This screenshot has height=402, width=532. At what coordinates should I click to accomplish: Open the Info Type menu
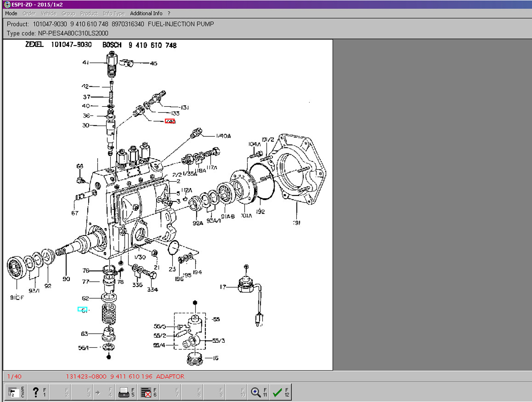click(x=114, y=14)
